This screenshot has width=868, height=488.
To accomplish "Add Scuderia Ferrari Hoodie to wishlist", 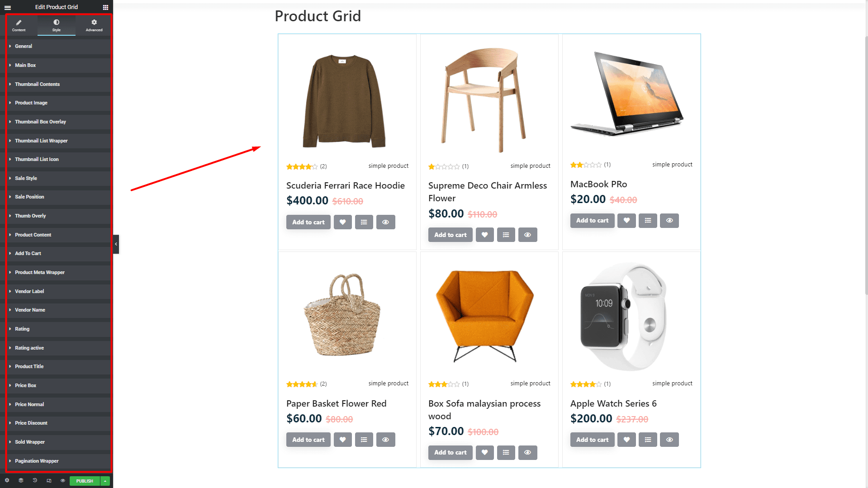I will pos(342,222).
